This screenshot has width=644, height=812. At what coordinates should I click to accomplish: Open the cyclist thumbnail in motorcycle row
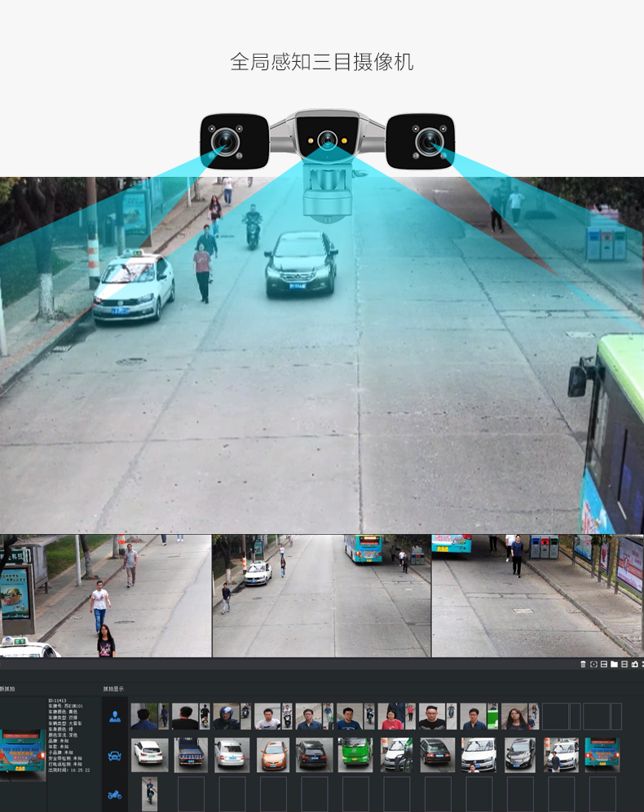point(149,793)
